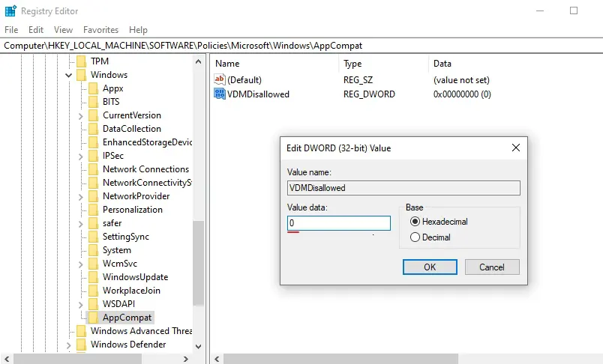The height and width of the screenshot is (364, 603).
Task: Open the Edit menu
Action: (36, 29)
